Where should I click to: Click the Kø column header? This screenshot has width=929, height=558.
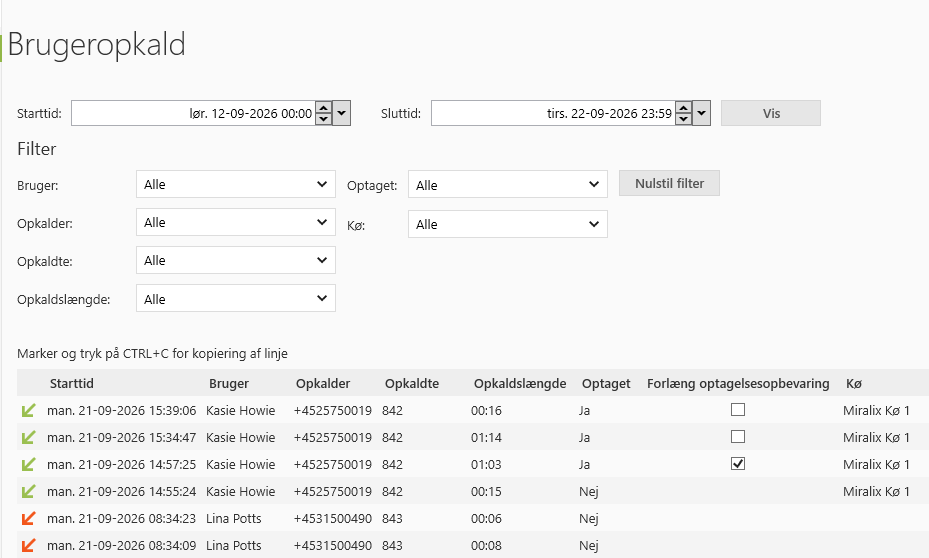(854, 383)
